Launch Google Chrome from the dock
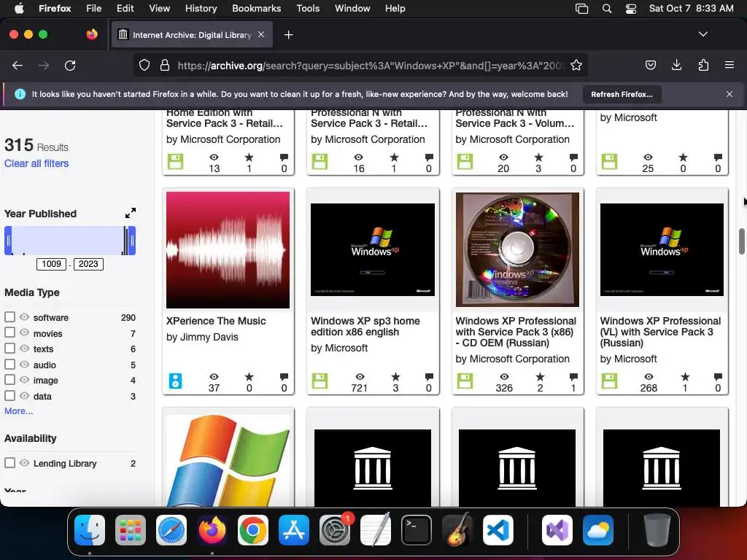This screenshot has height=560, width=747. coord(253,529)
